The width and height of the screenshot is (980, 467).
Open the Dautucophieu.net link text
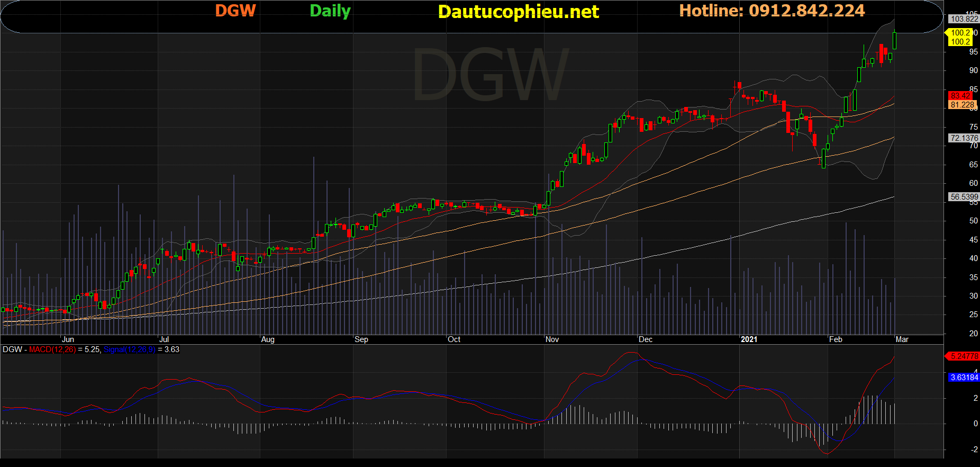tap(519, 12)
